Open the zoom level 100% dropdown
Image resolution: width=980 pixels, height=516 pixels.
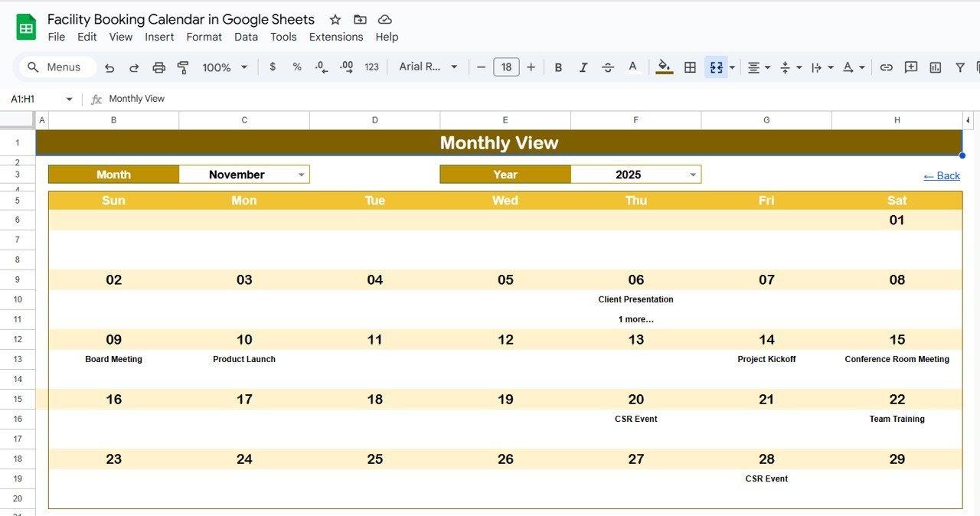pyautogui.click(x=224, y=67)
